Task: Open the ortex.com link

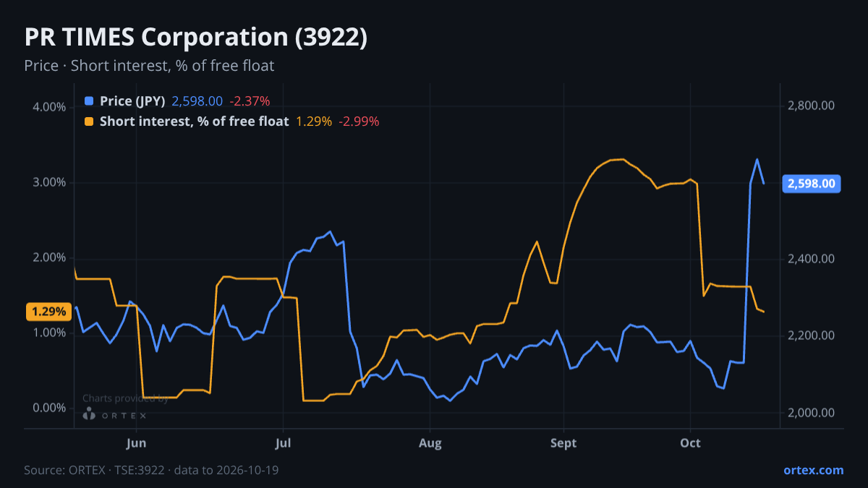Action: [813, 470]
